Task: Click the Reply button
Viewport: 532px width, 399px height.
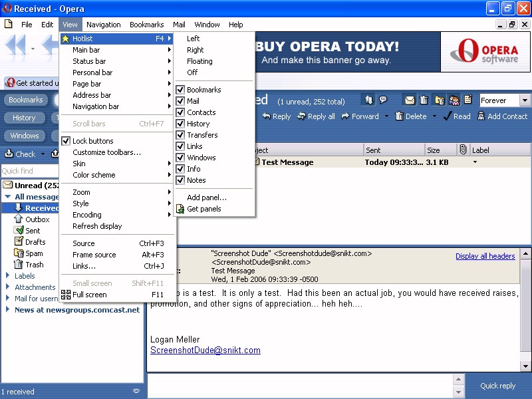Action: pos(277,116)
